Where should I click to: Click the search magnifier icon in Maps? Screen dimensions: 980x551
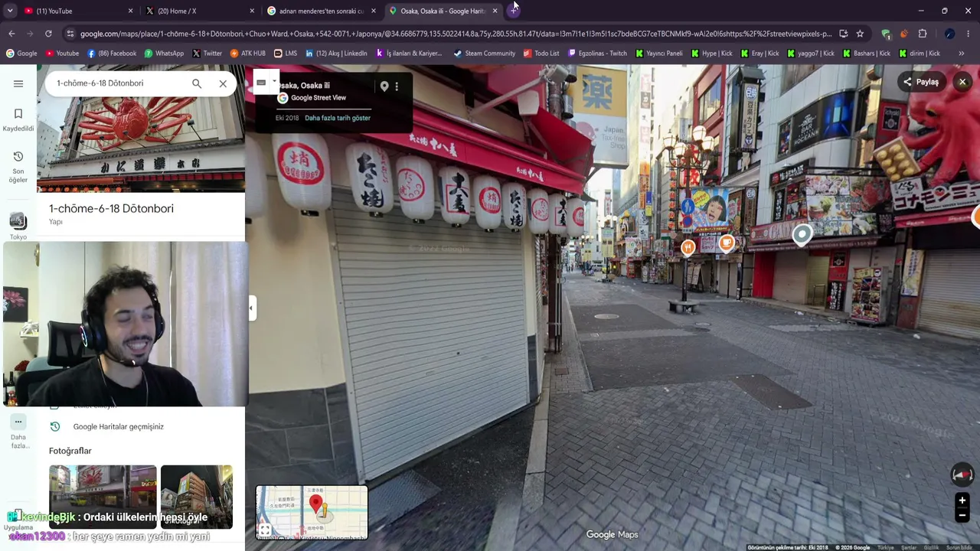click(x=197, y=83)
